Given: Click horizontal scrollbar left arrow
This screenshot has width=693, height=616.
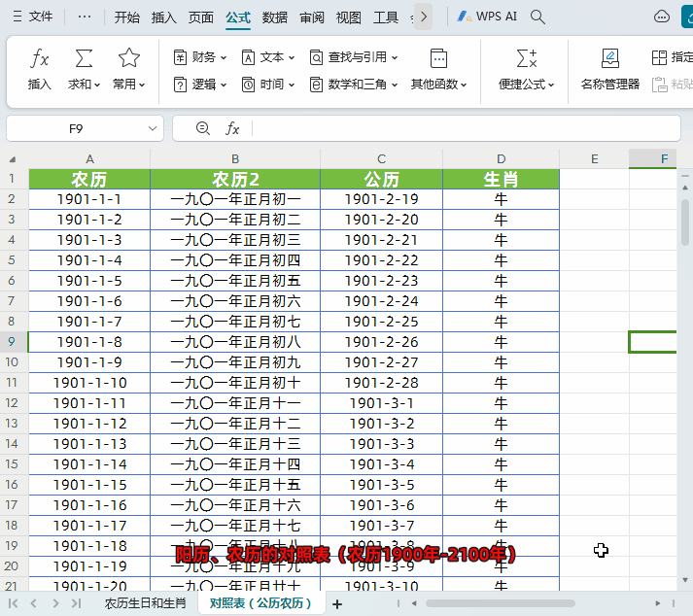Looking at the screenshot, I should [x=414, y=603].
